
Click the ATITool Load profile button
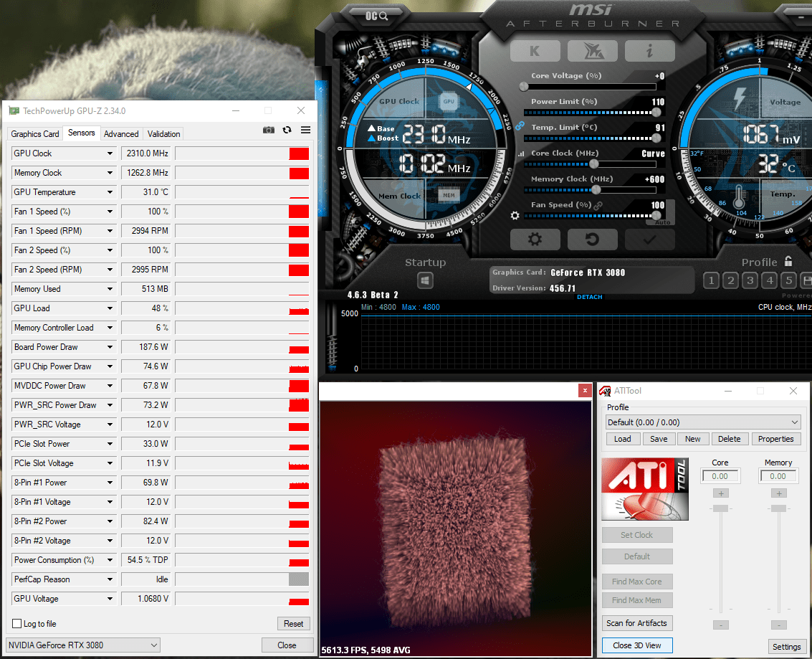(x=623, y=439)
